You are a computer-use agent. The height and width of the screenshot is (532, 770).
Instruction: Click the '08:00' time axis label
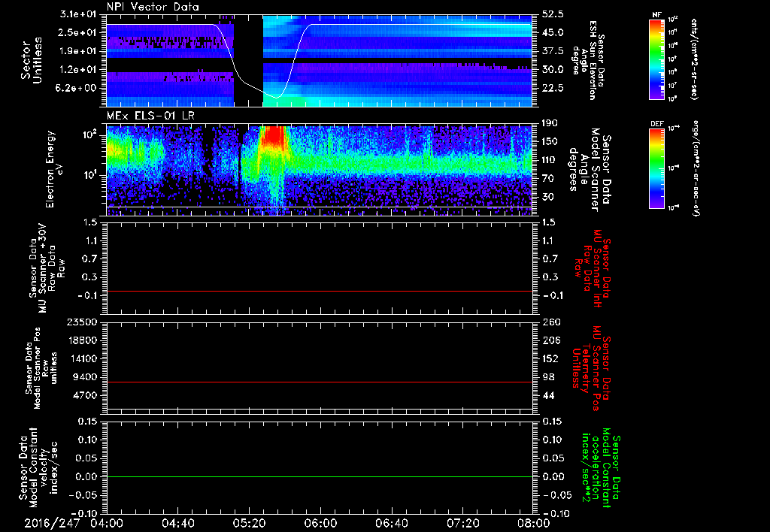pyautogui.click(x=533, y=523)
